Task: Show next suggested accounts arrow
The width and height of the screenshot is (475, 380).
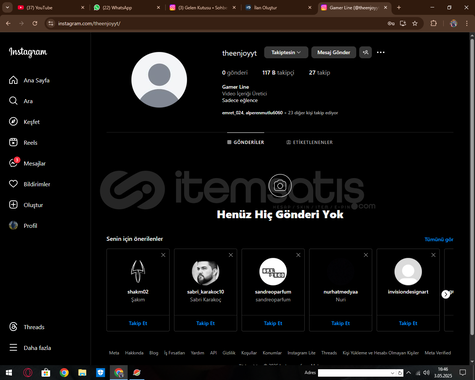Action: (x=446, y=294)
